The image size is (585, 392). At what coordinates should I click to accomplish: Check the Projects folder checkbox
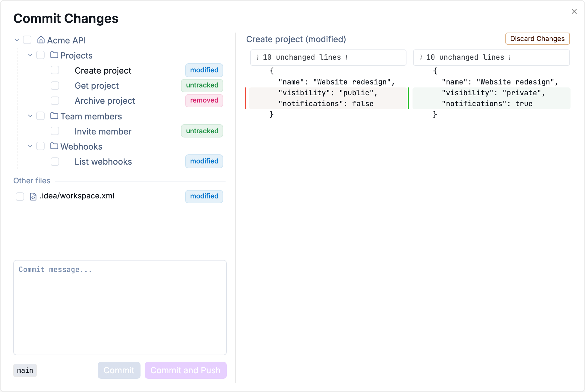pos(40,55)
